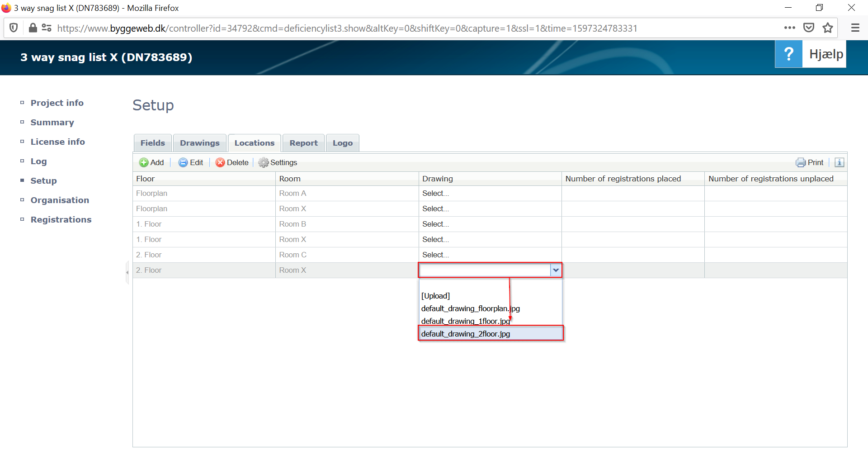Click the Drawing combo box text field
The height and width of the screenshot is (460, 868).
485,270
